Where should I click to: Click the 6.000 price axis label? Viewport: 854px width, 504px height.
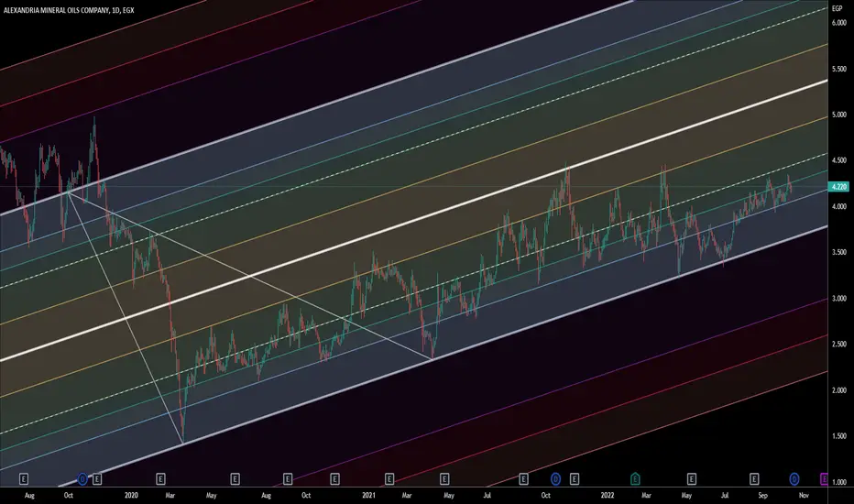click(x=838, y=23)
